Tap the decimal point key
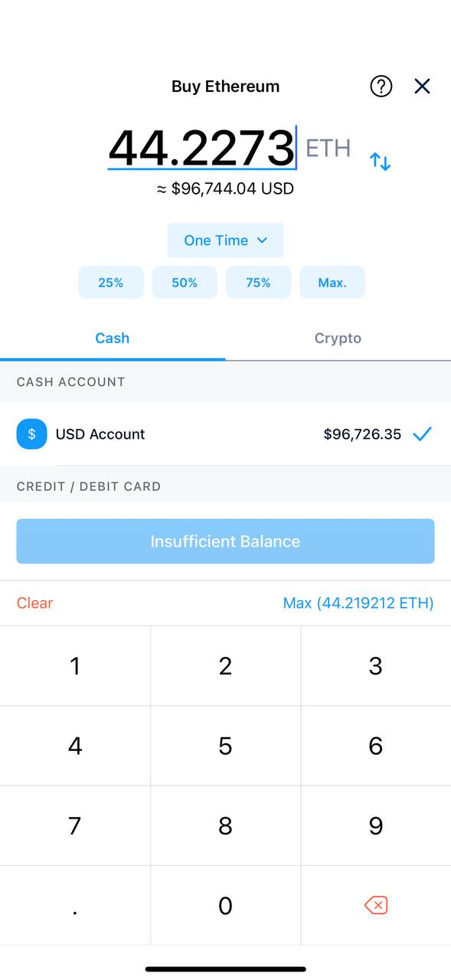This screenshot has width=451, height=980. (x=75, y=906)
